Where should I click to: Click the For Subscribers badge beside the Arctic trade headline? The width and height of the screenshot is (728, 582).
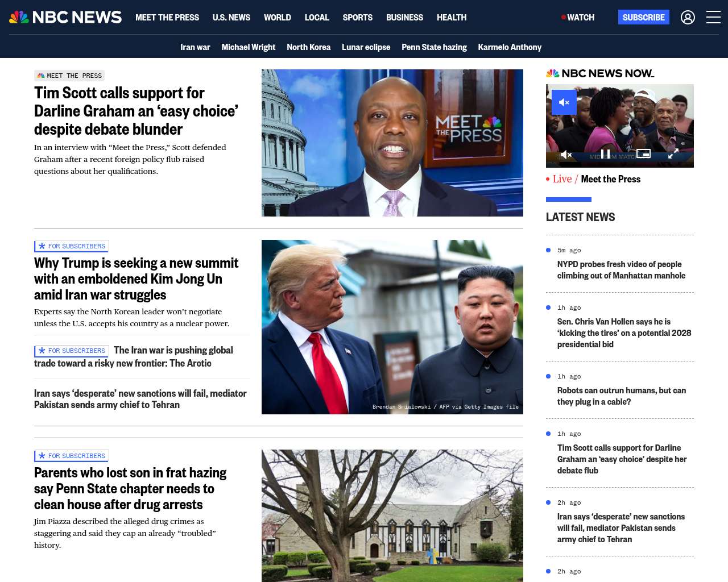(x=72, y=351)
